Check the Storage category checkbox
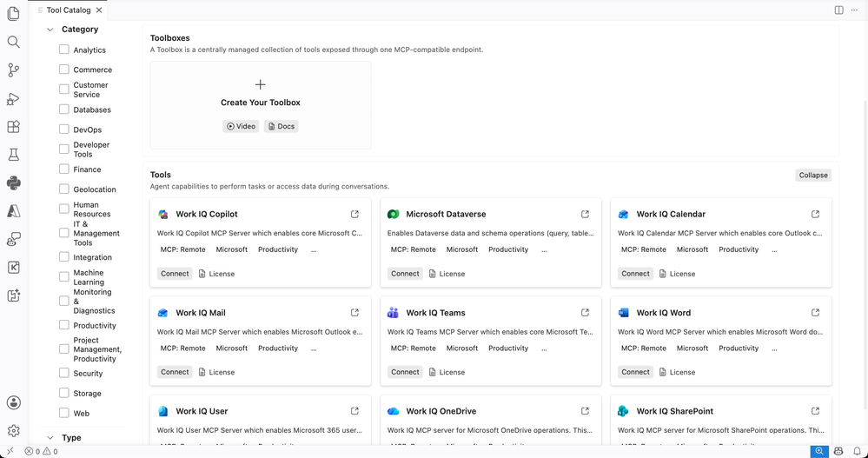Image resolution: width=868 pixels, height=458 pixels. click(x=64, y=393)
